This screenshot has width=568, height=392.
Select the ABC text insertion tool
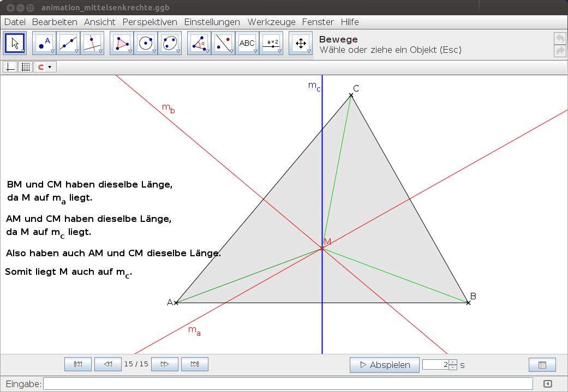[247, 43]
